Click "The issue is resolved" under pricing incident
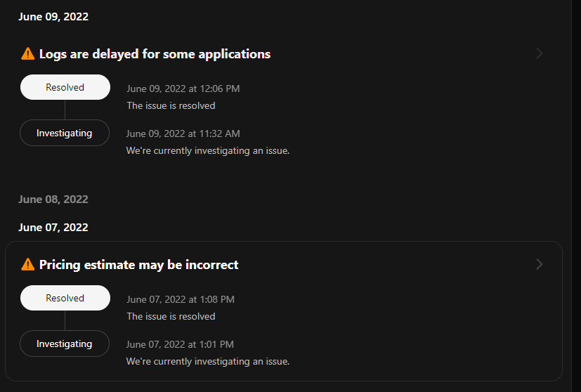 [x=171, y=316]
